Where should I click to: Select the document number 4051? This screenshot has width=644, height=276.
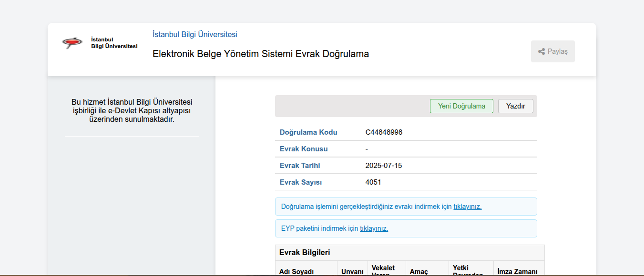pos(373,182)
